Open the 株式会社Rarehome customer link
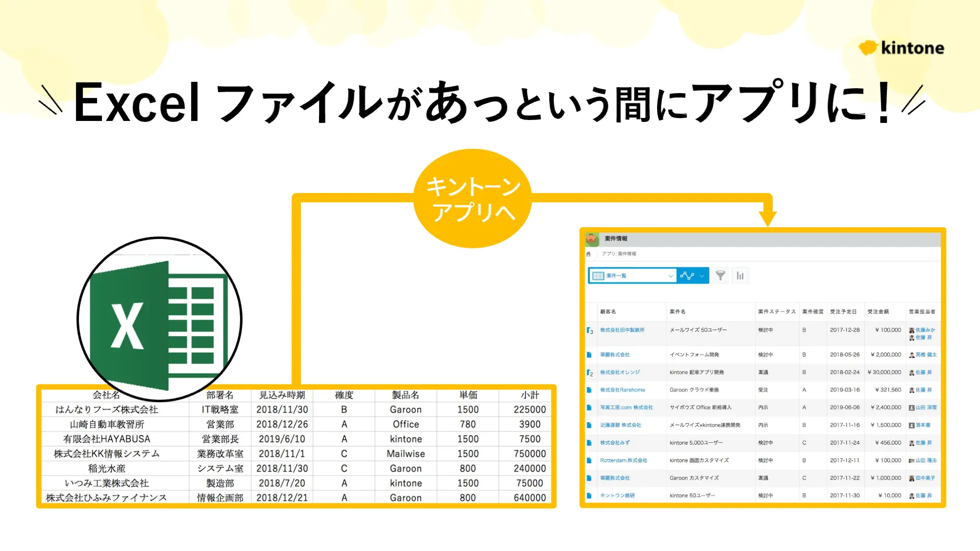Viewport: 980px width, 551px height. pos(622,390)
